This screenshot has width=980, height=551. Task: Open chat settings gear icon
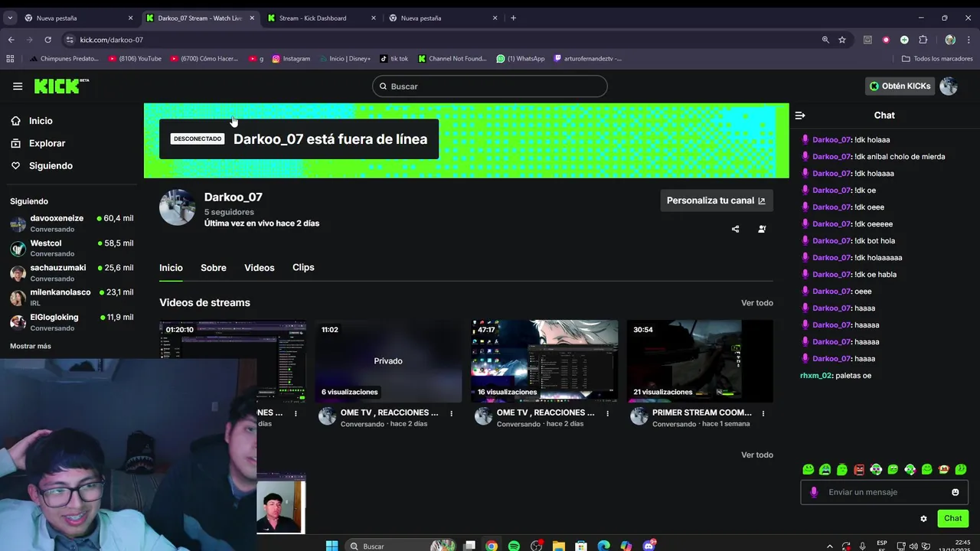[x=923, y=518]
